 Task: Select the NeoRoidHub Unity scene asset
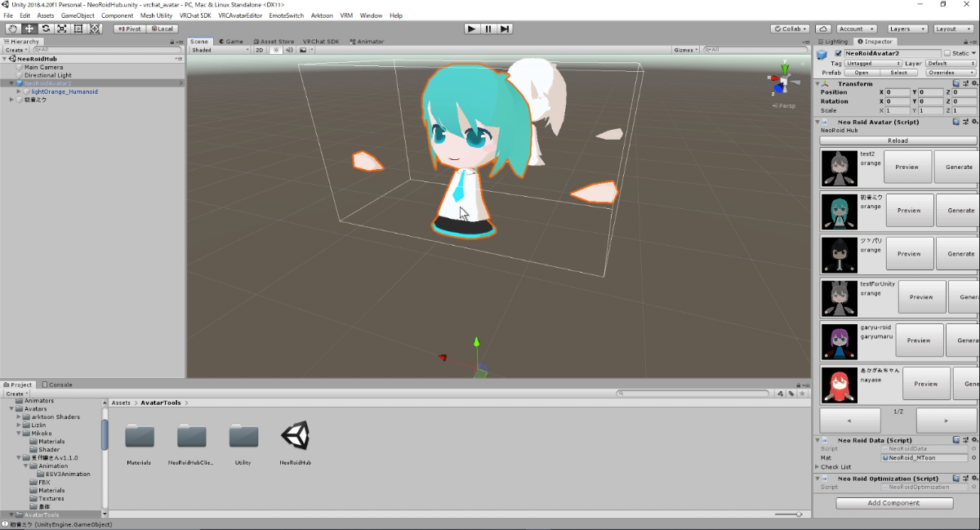tap(295, 442)
